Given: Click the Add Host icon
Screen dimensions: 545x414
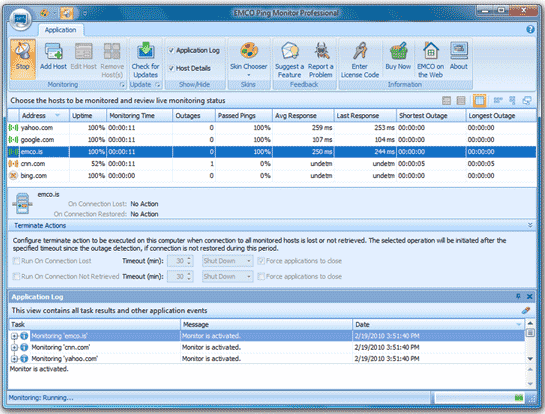Looking at the screenshot, I should 53,51.
